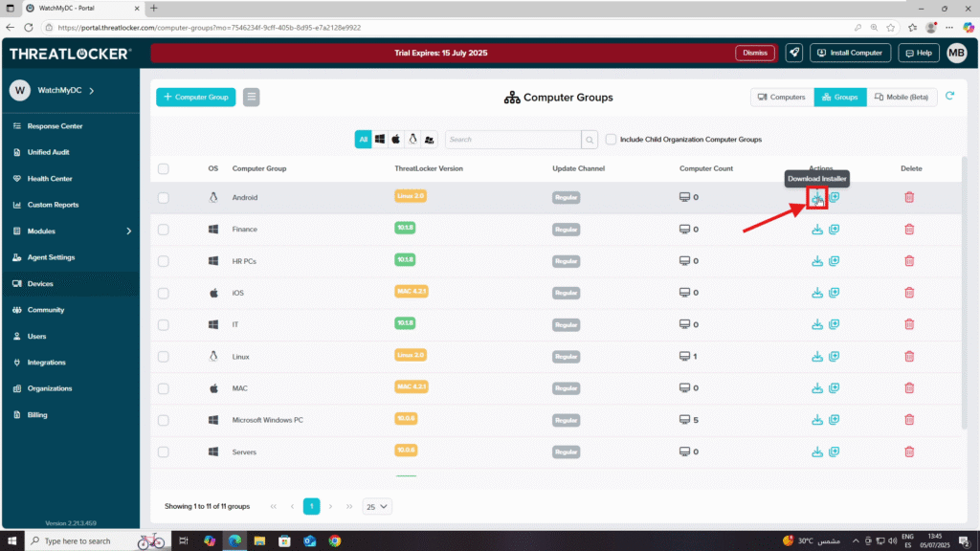
Task: Select the Finance group checkbox
Action: pyautogui.click(x=163, y=230)
